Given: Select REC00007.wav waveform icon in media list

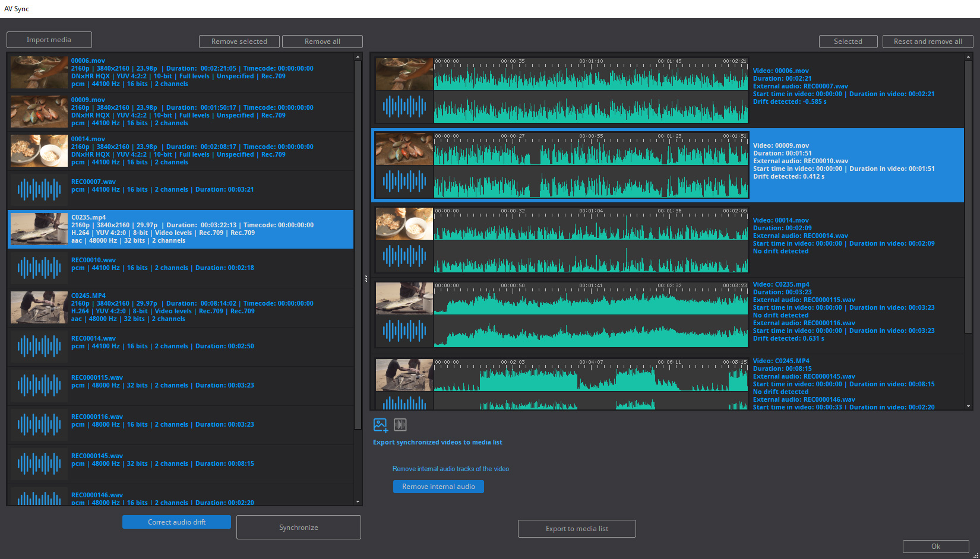Looking at the screenshot, I should coord(39,190).
